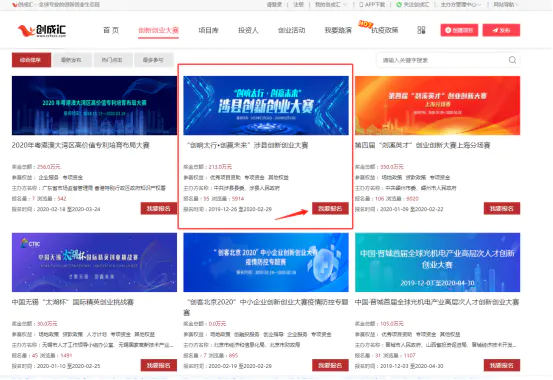Click 我要报名 for the 涉县创新创业大赛 card

330,209
